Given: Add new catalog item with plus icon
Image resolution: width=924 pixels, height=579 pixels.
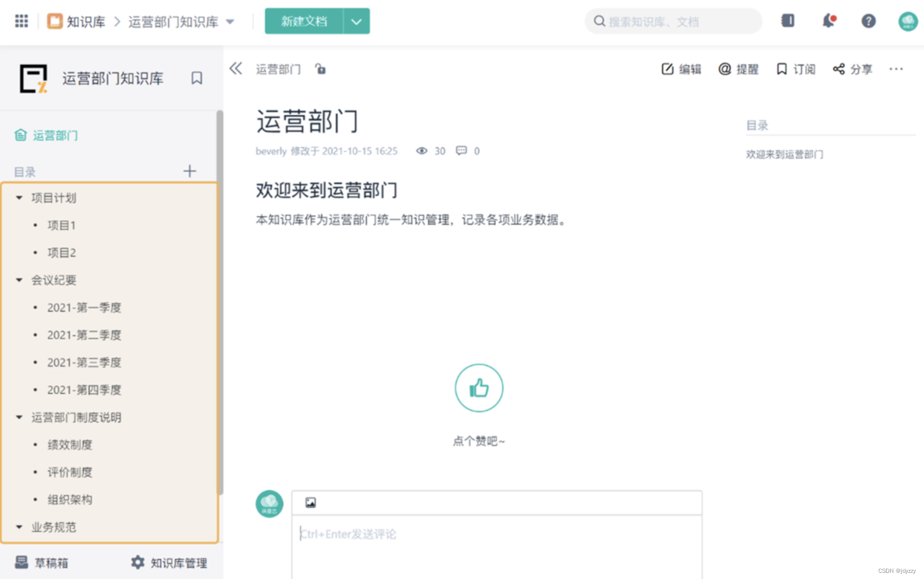Looking at the screenshot, I should pos(190,171).
